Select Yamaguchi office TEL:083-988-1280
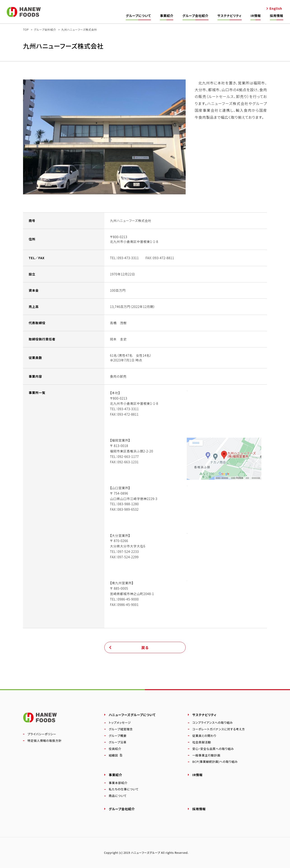 pyautogui.click(x=124, y=504)
